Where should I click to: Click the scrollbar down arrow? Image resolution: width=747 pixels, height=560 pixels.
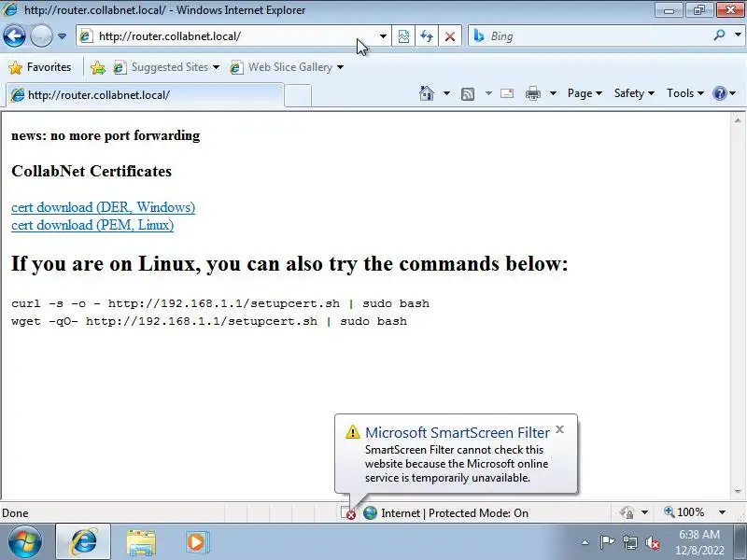tap(738, 491)
